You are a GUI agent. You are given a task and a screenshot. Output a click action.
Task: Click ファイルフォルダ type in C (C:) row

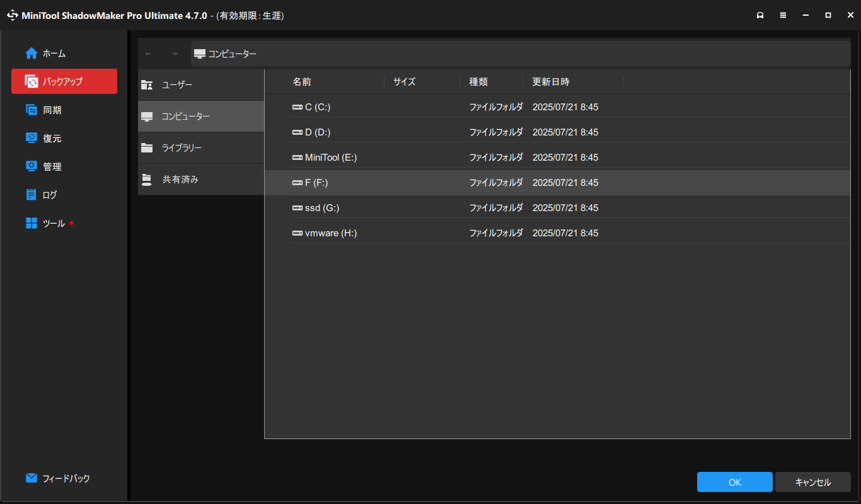[496, 107]
